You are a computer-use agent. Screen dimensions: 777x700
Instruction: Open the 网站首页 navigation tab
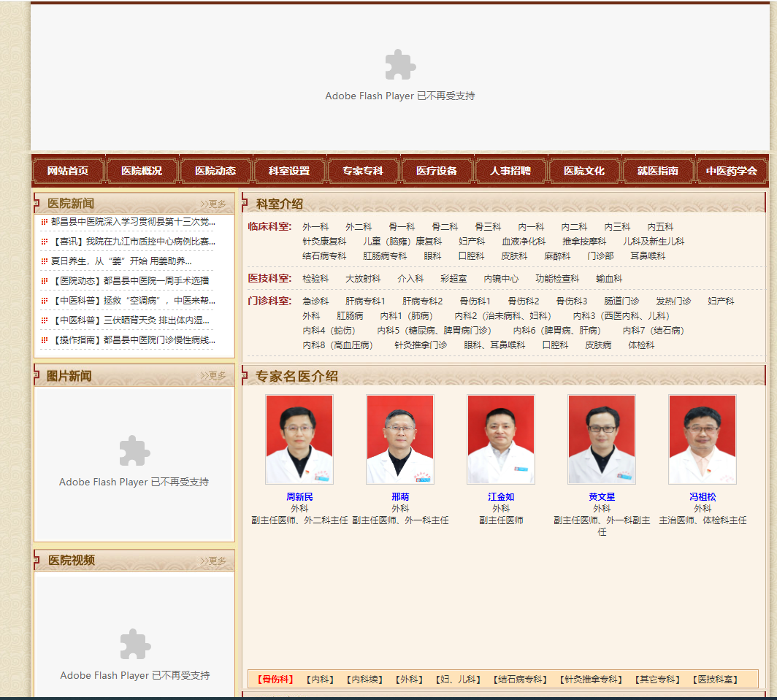(x=68, y=171)
